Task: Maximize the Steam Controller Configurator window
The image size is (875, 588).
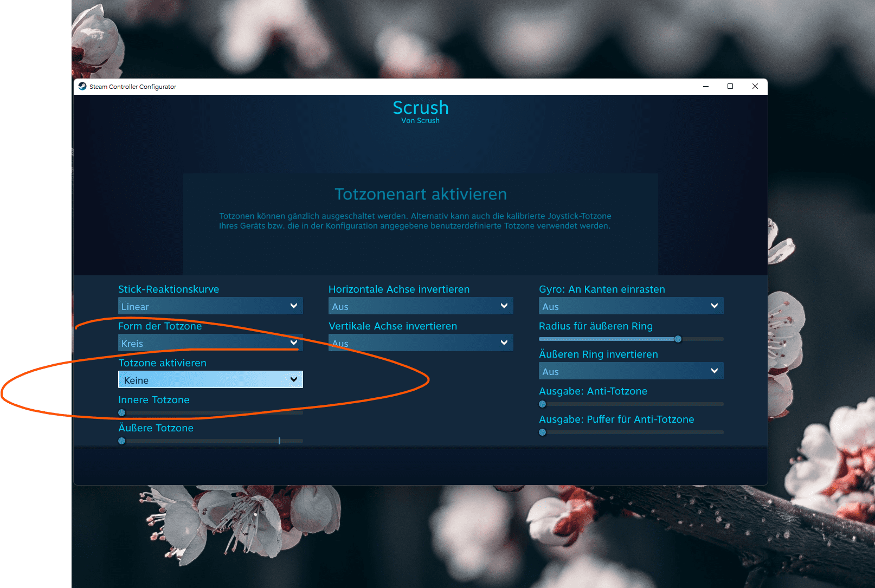Action: 730,86
